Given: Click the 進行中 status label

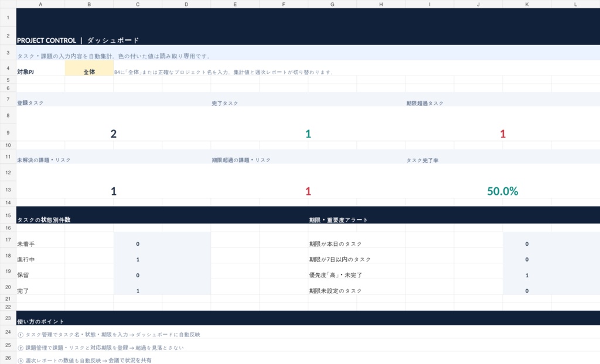Looking at the screenshot, I should pyautogui.click(x=26, y=260).
